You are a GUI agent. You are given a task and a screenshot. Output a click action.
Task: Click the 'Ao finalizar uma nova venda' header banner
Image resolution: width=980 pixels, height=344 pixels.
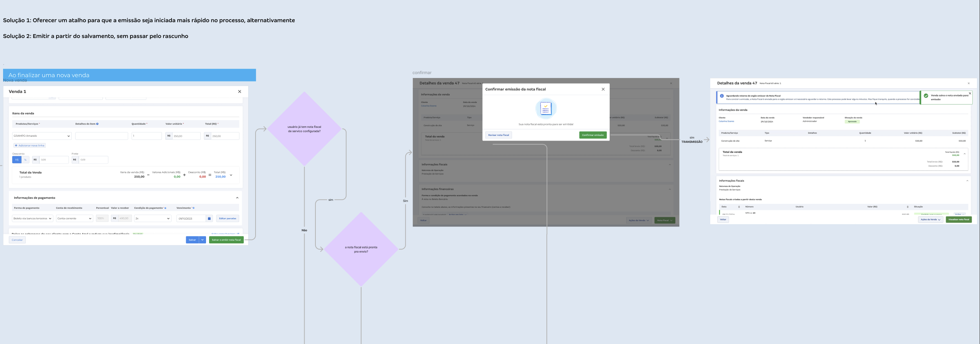click(129, 75)
